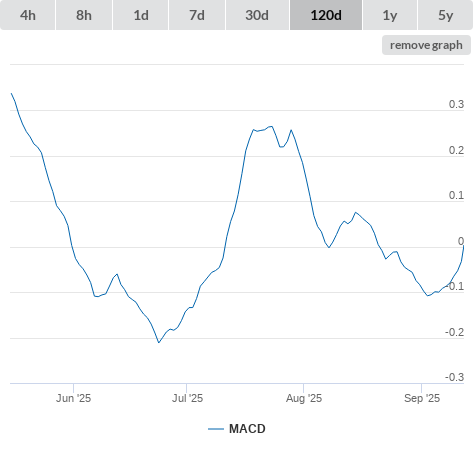Screen dimensions: 474x455
Task: Click the MACD line endpoint at zero
Action: click(464, 246)
